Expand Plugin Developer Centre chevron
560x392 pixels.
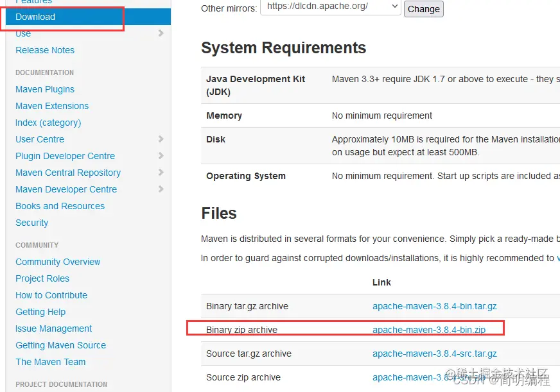coord(161,156)
